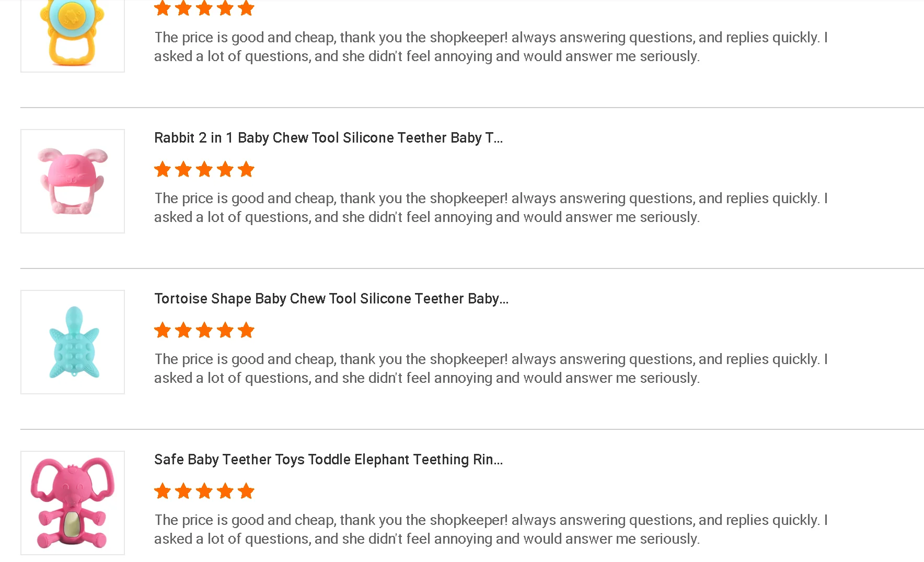Open the pink rabbit teether thumbnail
This screenshot has height=562, width=924.
73,181
